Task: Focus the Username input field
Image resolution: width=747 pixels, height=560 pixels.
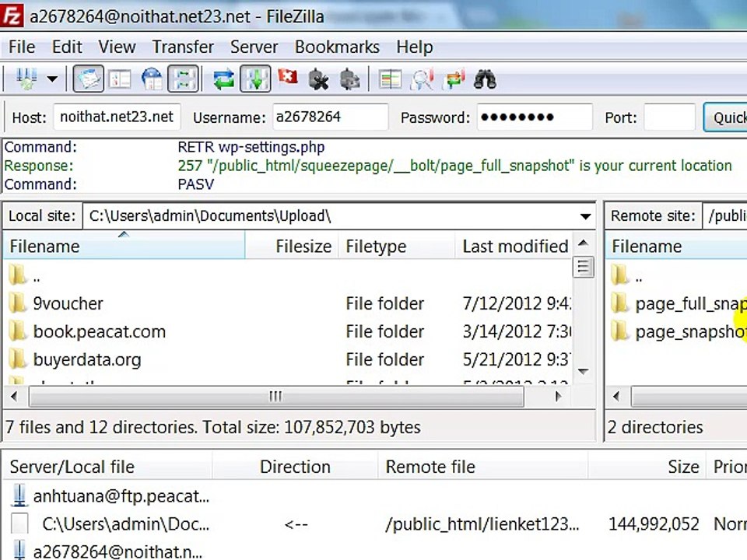Action: click(330, 117)
